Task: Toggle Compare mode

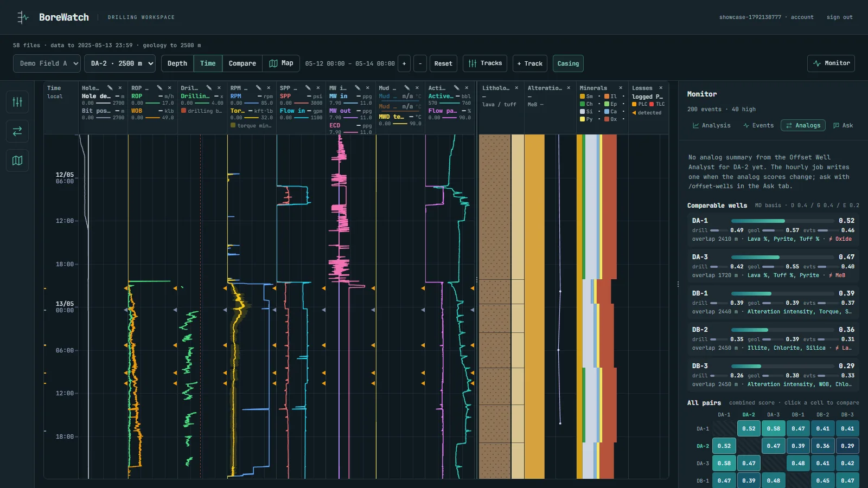Action: (242, 63)
